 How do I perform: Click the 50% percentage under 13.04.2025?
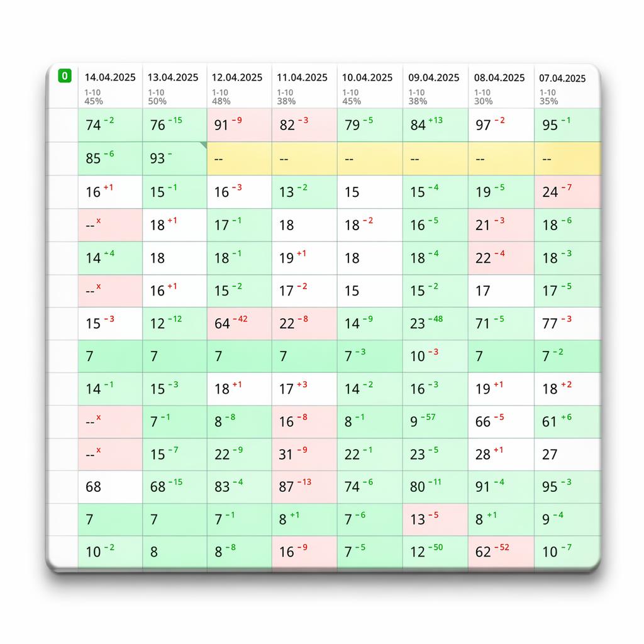pyautogui.click(x=157, y=101)
